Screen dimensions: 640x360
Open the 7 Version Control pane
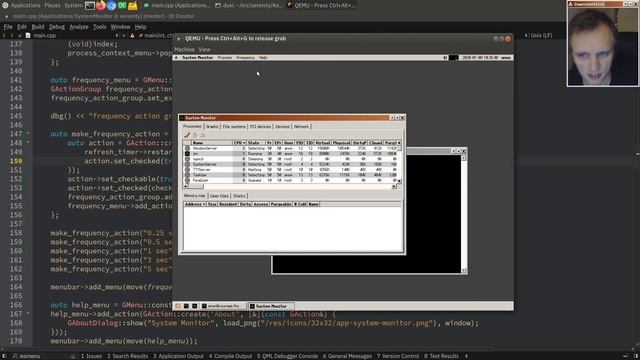tap(398, 356)
